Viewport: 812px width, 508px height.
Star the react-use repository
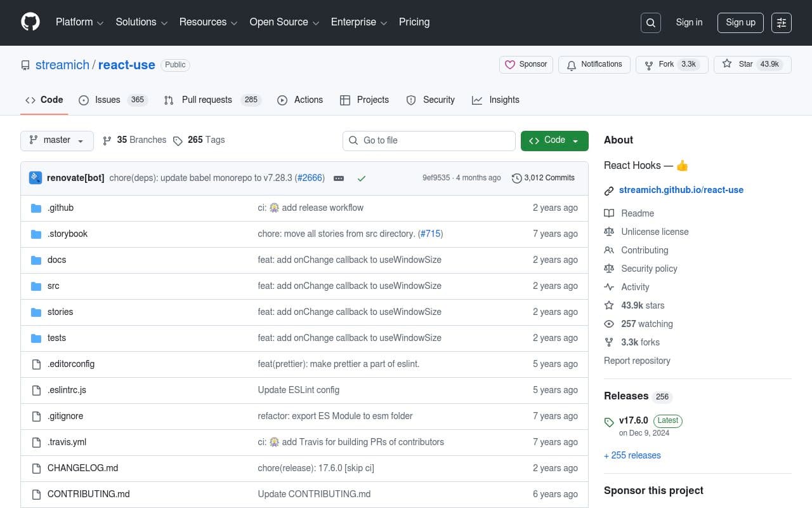(738, 64)
